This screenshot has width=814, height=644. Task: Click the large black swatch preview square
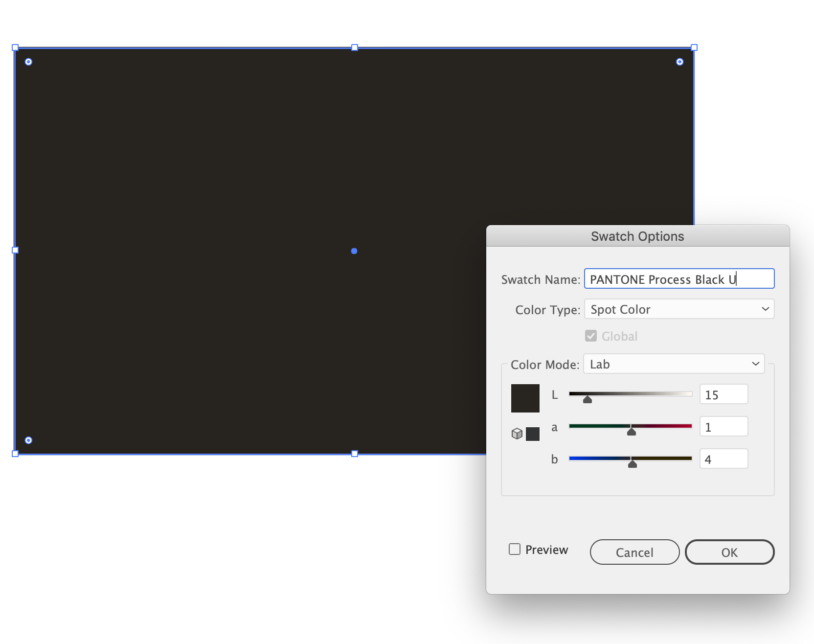[x=525, y=397]
